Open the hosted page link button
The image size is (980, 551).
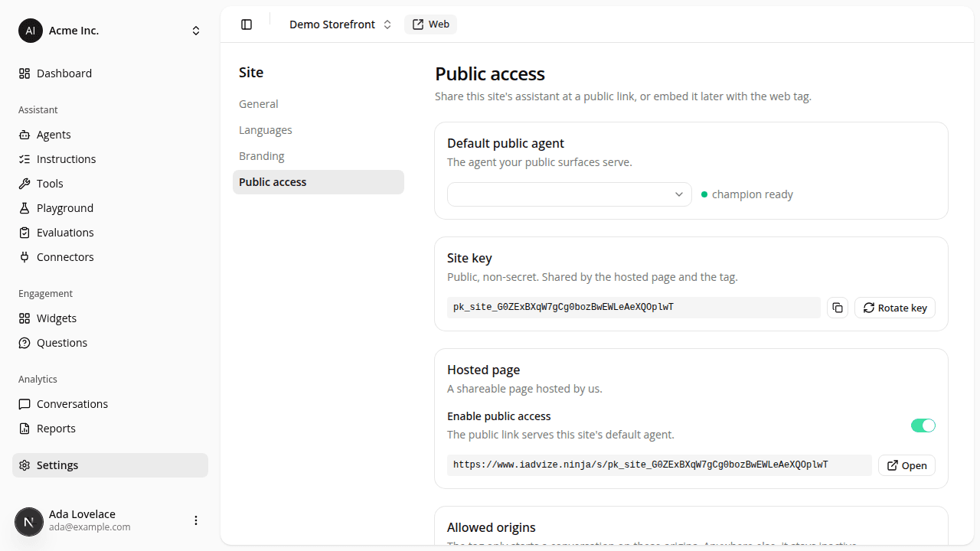pos(906,465)
